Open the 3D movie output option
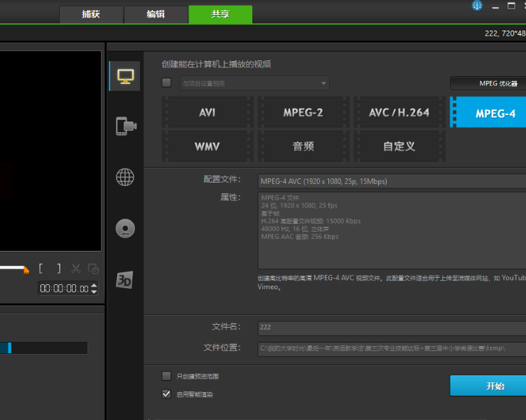This screenshot has width=526, height=420. coord(125,280)
